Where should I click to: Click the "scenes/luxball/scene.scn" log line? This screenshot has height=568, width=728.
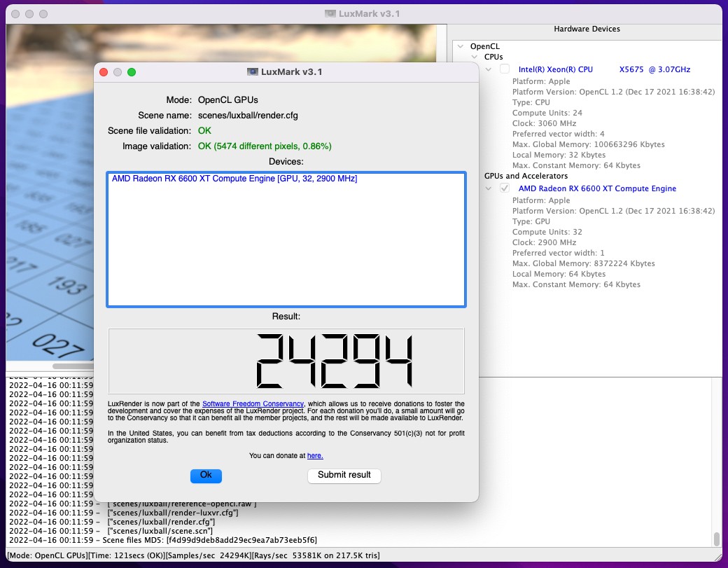click(x=111, y=531)
